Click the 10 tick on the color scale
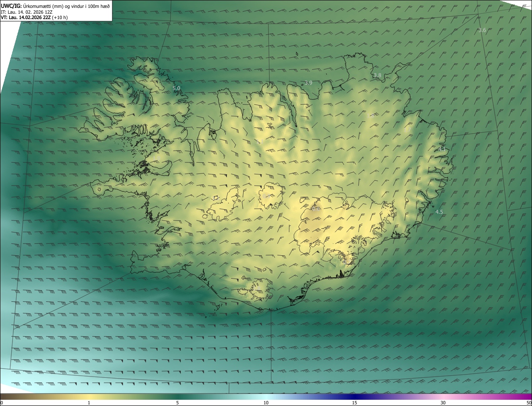This screenshot has width=532, height=406. pyautogui.click(x=266, y=403)
